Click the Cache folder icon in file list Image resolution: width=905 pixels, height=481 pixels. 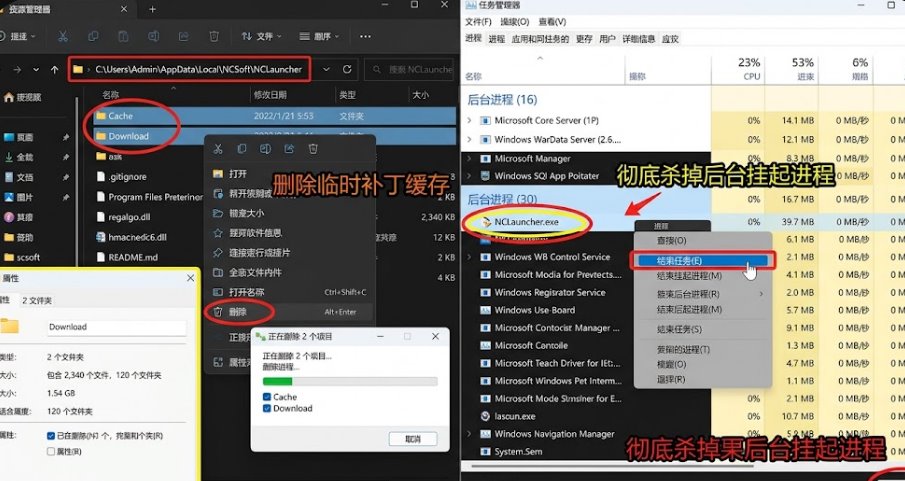point(101,116)
